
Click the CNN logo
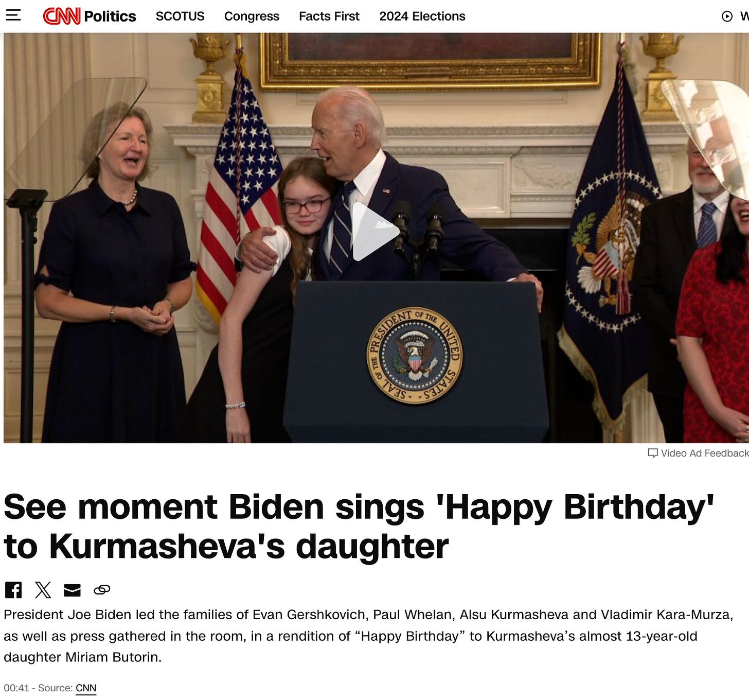click(x=62, y=16)
